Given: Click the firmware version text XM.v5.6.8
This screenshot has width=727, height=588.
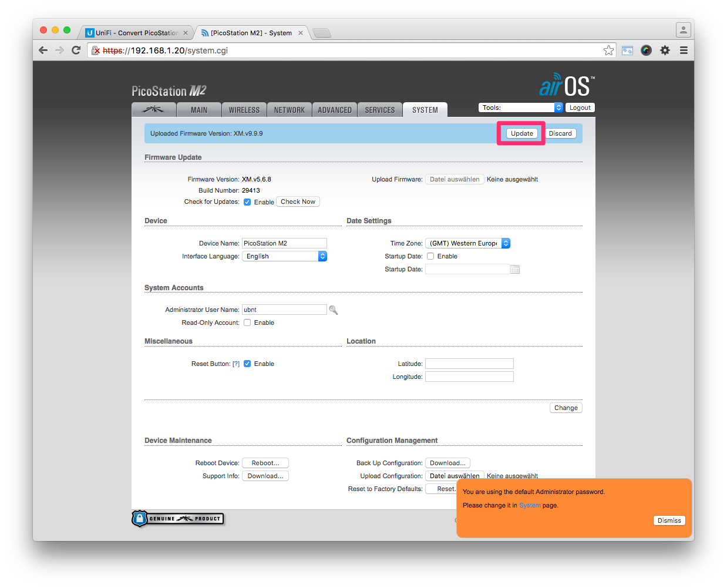Looking at the screenshot, I should (257, 179).
